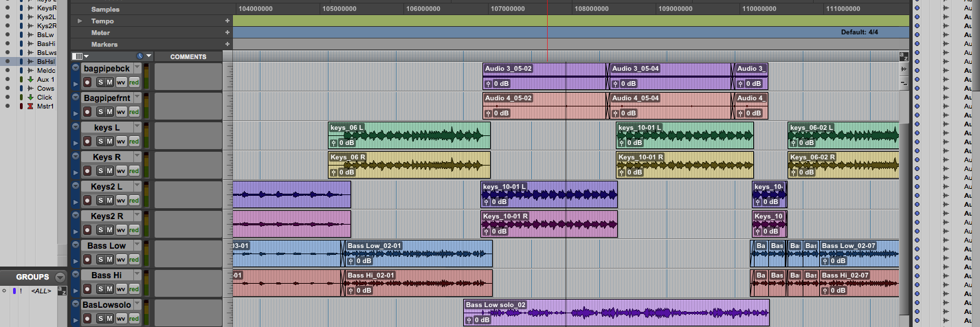980x327 pixels.
Task: Click clip gain fader icon on Bass Hi_02-01
Action: pos(352,291)
